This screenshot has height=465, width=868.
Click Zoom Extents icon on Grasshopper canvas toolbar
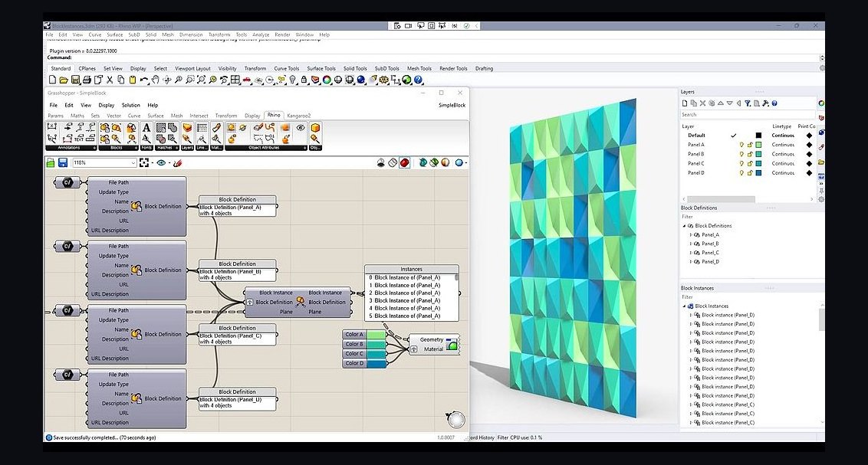(x=144, y=162)
